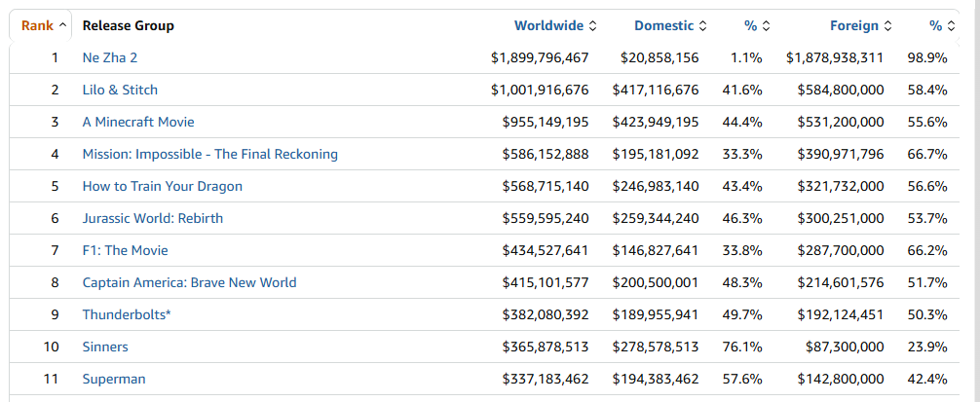Viewport: 980px width, 402px height.
Task: Click the Foreign sort arrows icon
Action: point(886,25)
